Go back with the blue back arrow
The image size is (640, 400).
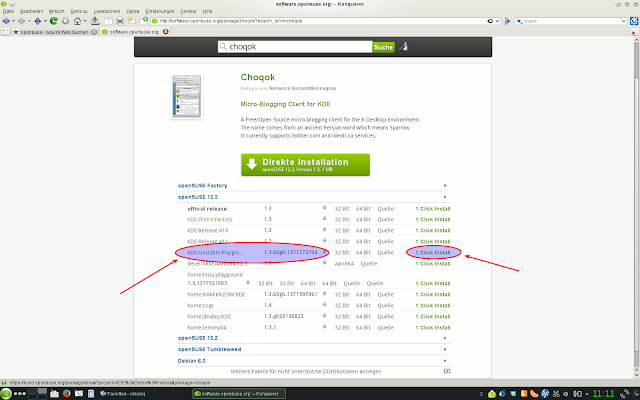(6, 21)
